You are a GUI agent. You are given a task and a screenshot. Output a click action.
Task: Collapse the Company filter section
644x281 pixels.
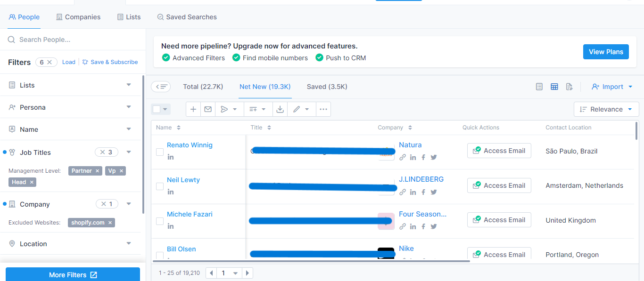pos(129,204)
